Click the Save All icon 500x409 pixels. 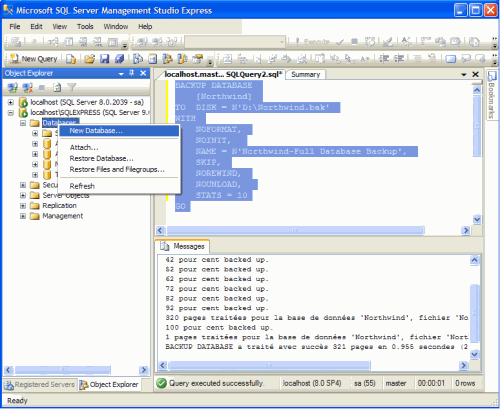120,59
